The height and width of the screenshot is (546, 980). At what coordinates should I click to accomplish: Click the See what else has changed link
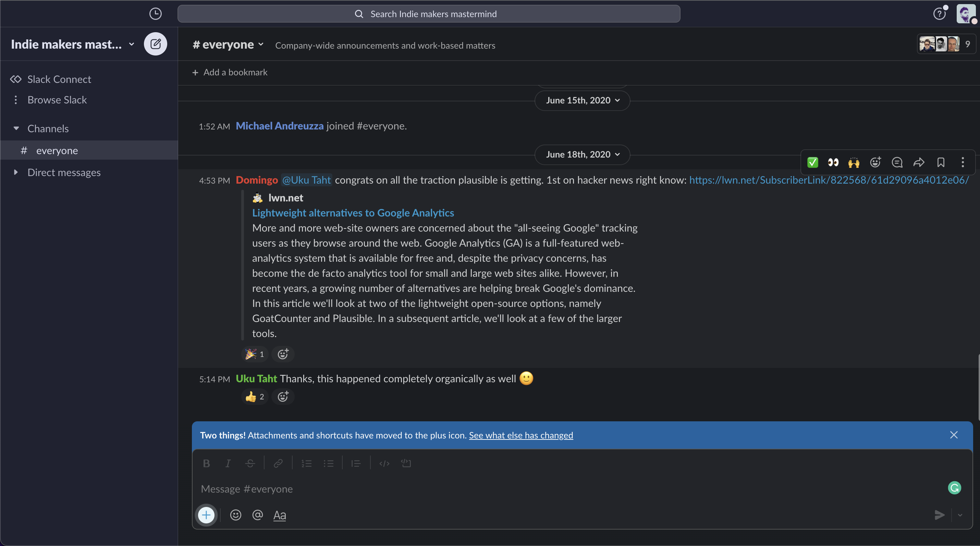point(521,435)
